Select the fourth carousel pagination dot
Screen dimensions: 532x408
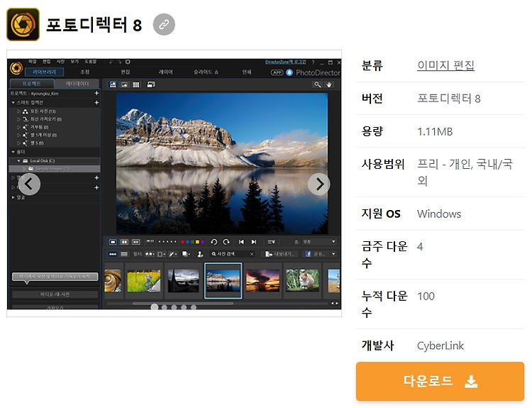pos(184,307)
